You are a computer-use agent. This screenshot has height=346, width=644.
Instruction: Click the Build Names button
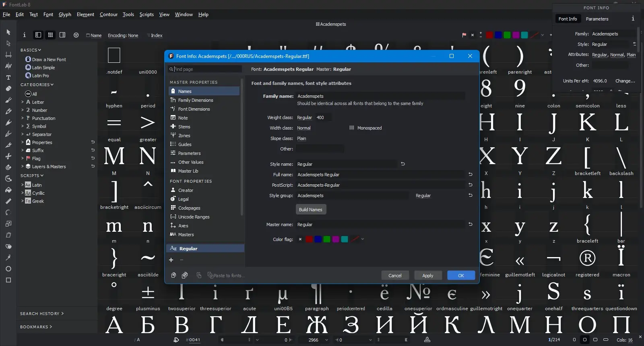(x=311, y=210)
